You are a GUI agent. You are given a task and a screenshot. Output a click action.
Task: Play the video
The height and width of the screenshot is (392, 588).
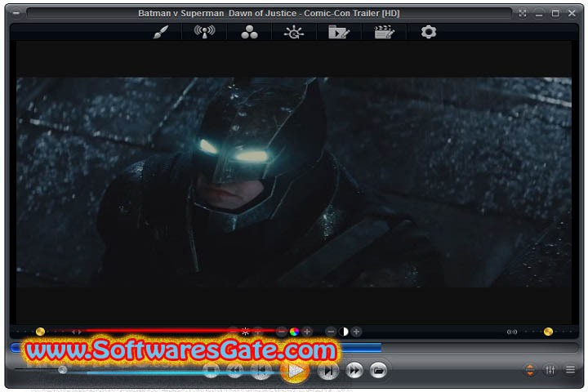295,371
